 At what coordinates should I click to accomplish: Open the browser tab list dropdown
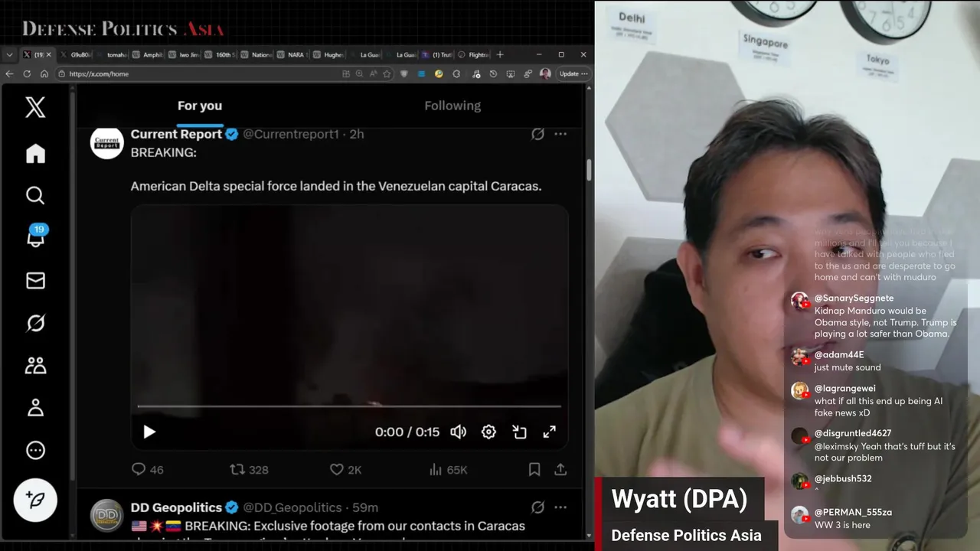coord(9,55)
